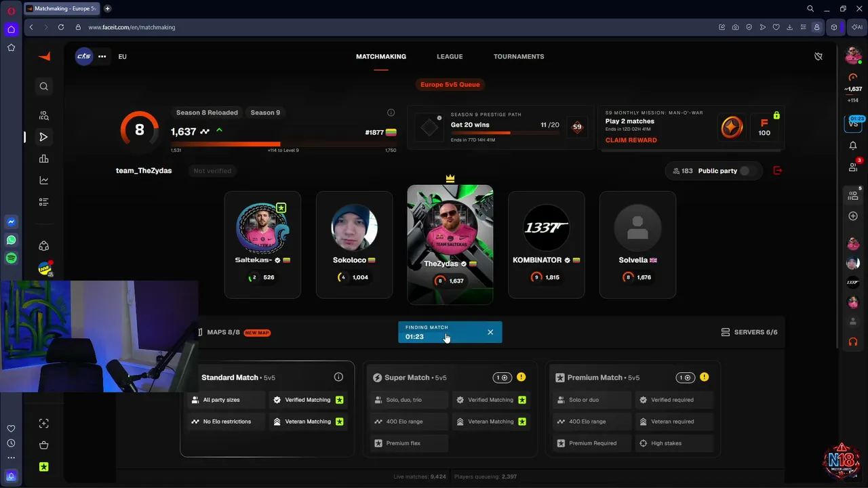Open the find players sidebar icon
Image resolution: width=868 pixels, height=488 pixels.
pyautogui.click(x=44, y=115)
